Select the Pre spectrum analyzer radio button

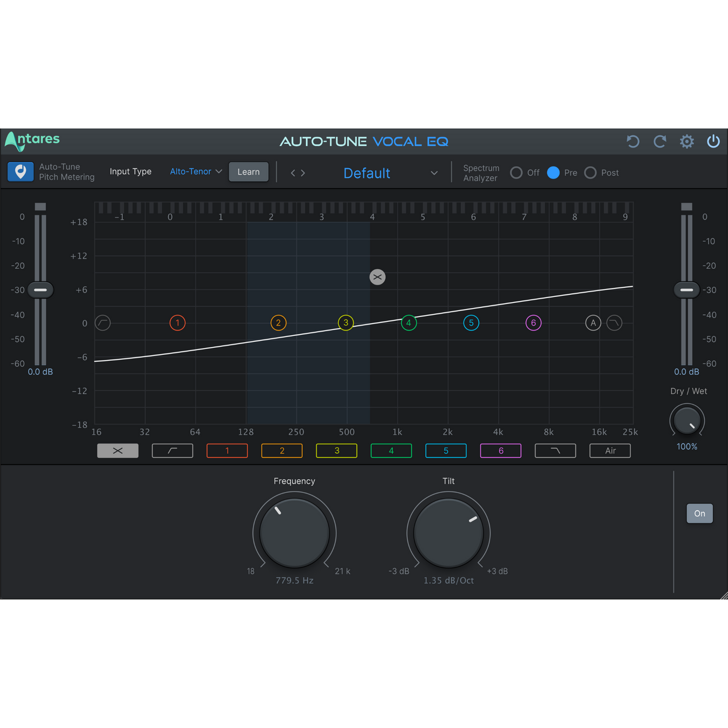tap(553, 173)
